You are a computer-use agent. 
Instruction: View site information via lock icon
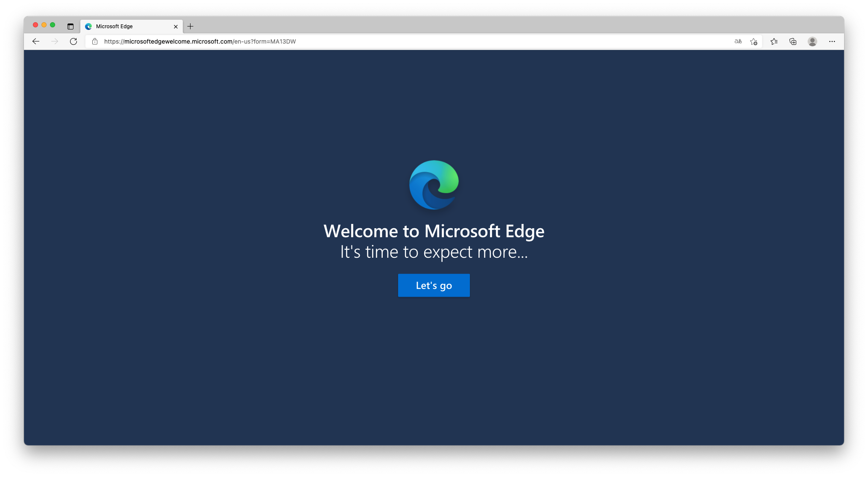(95, 41)
